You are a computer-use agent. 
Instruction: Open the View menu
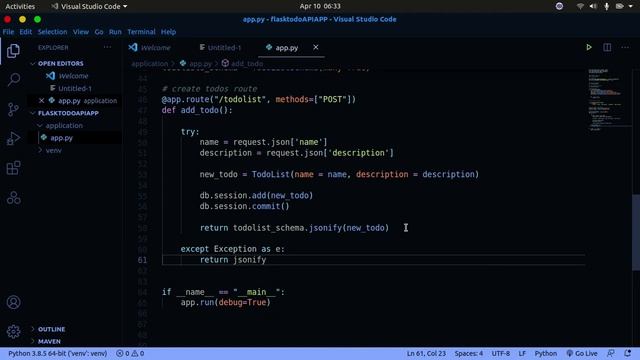point(80,32)
